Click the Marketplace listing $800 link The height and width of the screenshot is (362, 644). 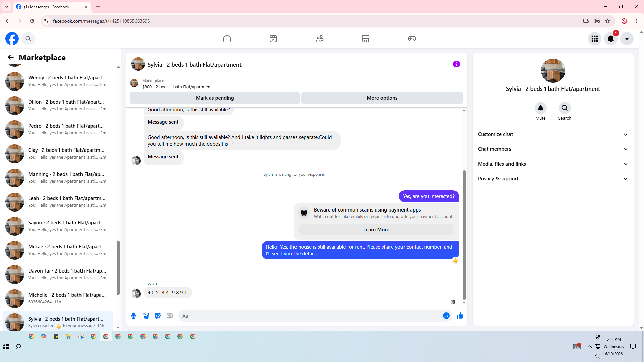coord(177,87)
